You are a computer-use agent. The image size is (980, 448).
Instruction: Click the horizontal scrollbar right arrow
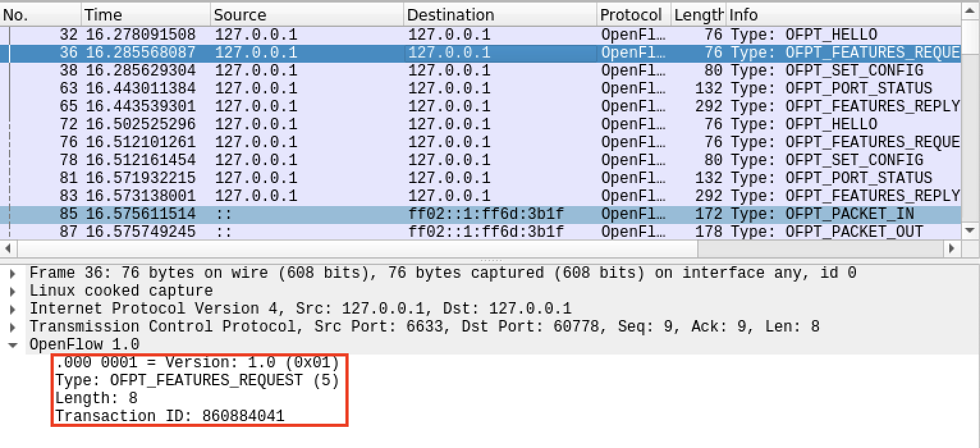952,248
